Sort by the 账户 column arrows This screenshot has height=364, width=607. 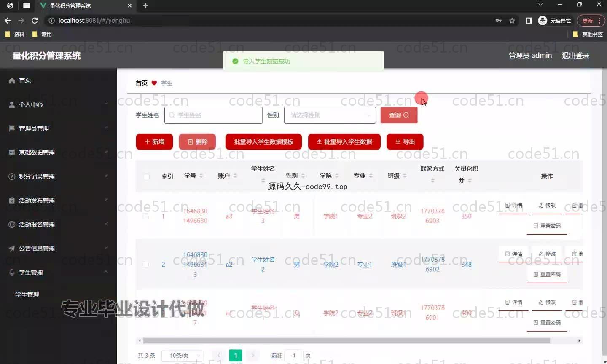[x=235, y=176]
